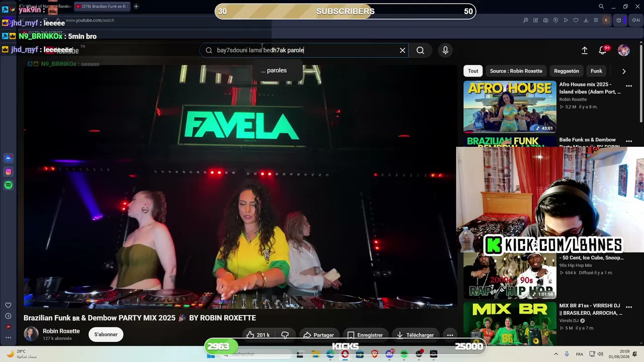Screen dimensions: 644x362
Task: Open the MIX BR #1 - VIRRSHI DJ title
Action: pos(591,309)
